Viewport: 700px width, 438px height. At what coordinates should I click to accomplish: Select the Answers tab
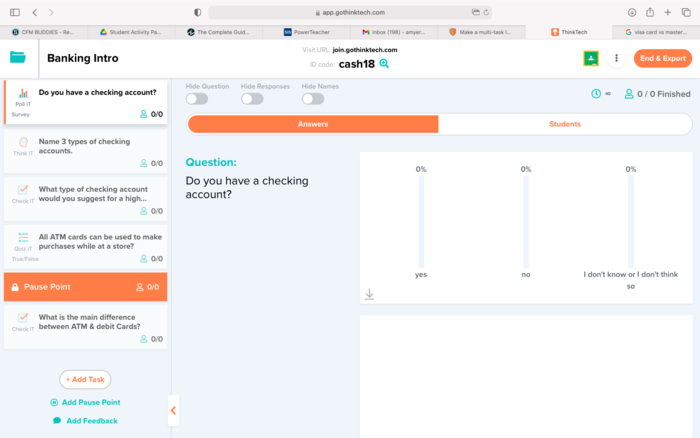tap(313, 124)
